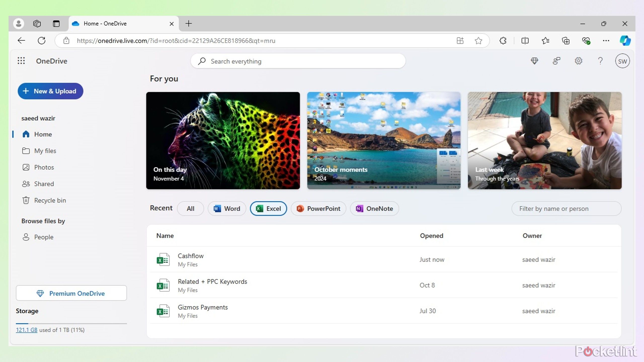Click the OneDrive home icon in sidebar
The image size is (644, 362).
(x=26, y=134)
